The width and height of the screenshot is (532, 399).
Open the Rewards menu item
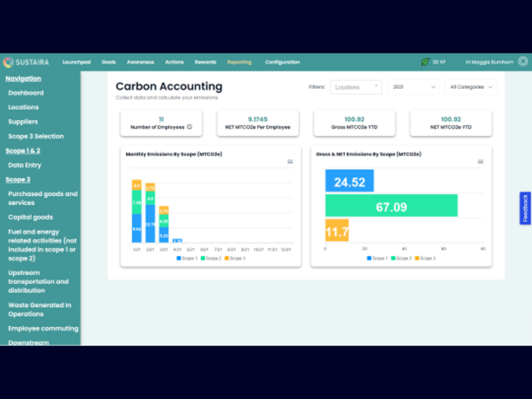pyautogui.click(x=205, y=62)
